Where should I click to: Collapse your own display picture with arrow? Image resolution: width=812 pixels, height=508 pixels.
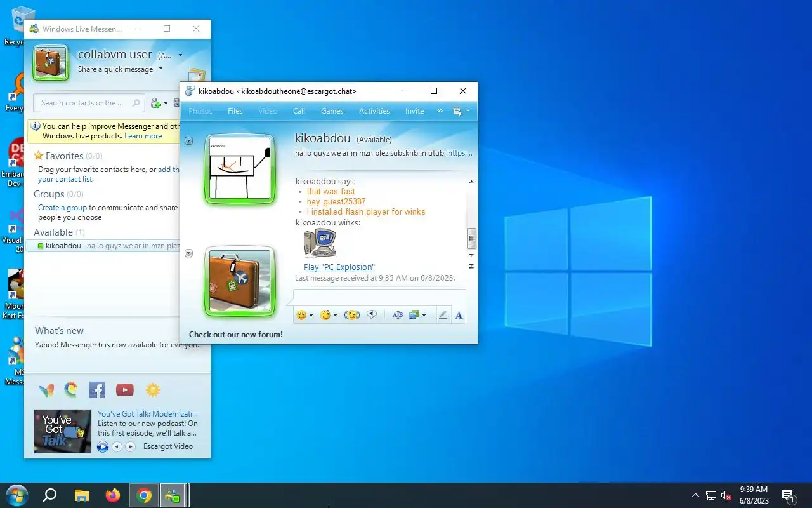click(x=188, y=253)
